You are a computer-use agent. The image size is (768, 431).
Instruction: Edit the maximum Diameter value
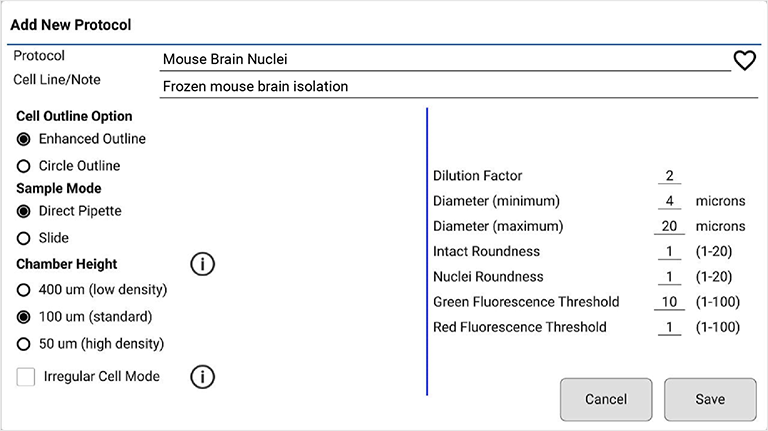point(669,226)
